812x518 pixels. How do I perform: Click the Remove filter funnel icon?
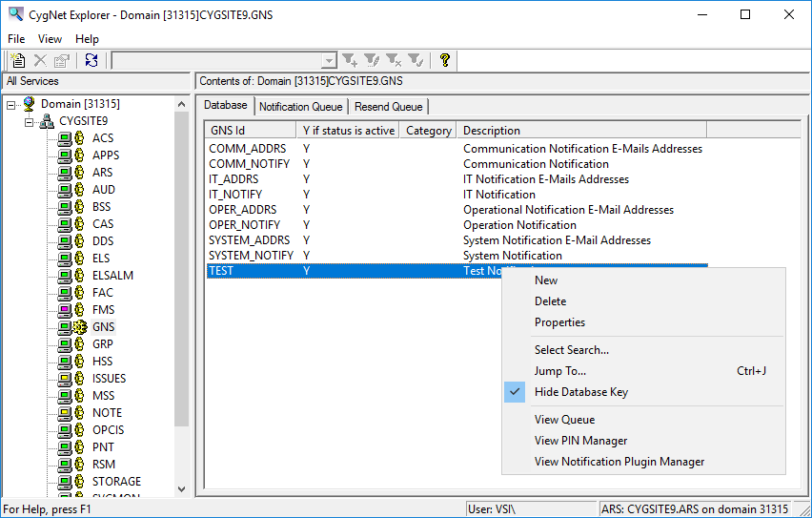(x=394, y=60)
